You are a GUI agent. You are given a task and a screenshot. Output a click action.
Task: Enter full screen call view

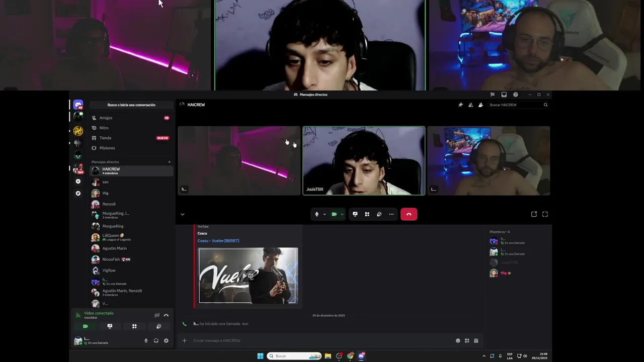545,214
